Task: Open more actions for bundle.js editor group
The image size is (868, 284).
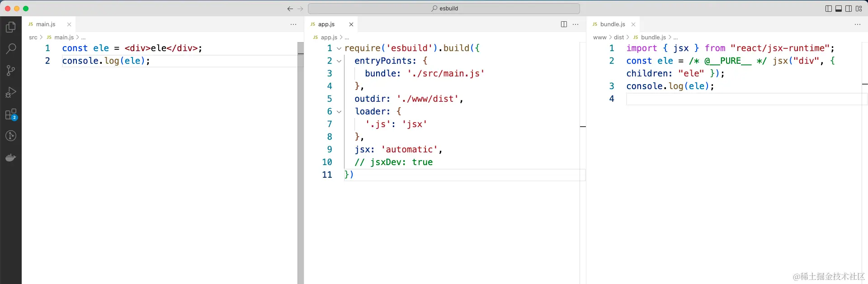Action: point(858,24)
